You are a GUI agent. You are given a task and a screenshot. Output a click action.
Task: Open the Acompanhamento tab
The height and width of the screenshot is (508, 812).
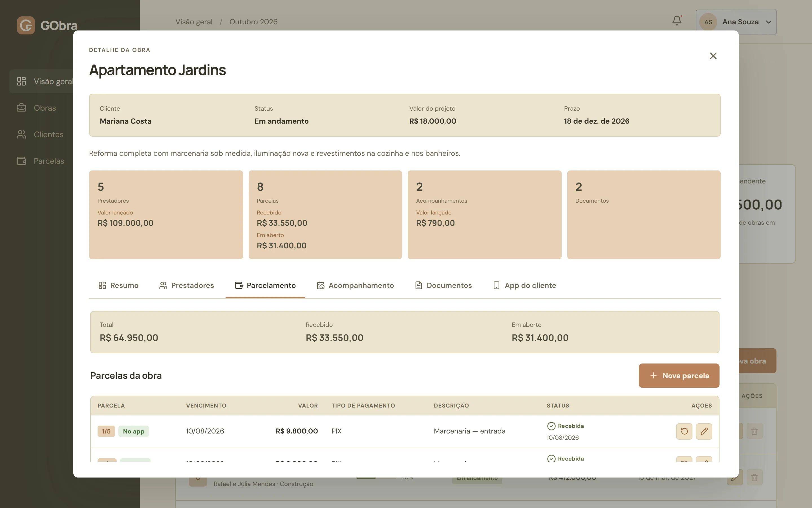355,285
